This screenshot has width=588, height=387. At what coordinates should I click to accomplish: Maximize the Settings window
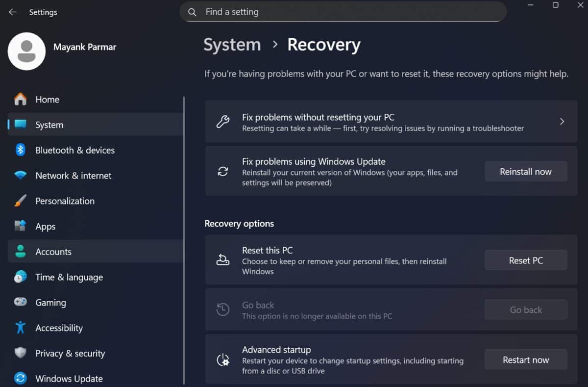pos(555,5)
